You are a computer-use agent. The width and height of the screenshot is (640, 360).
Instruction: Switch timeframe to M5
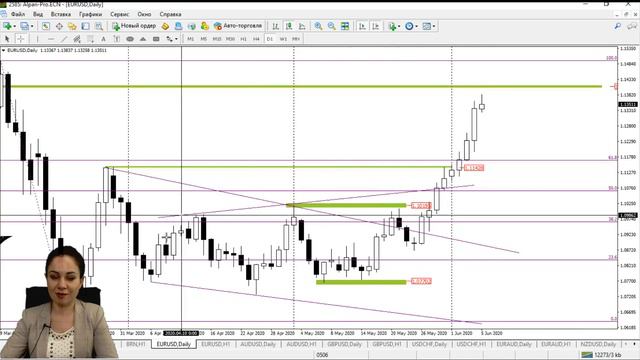[204, 39]
